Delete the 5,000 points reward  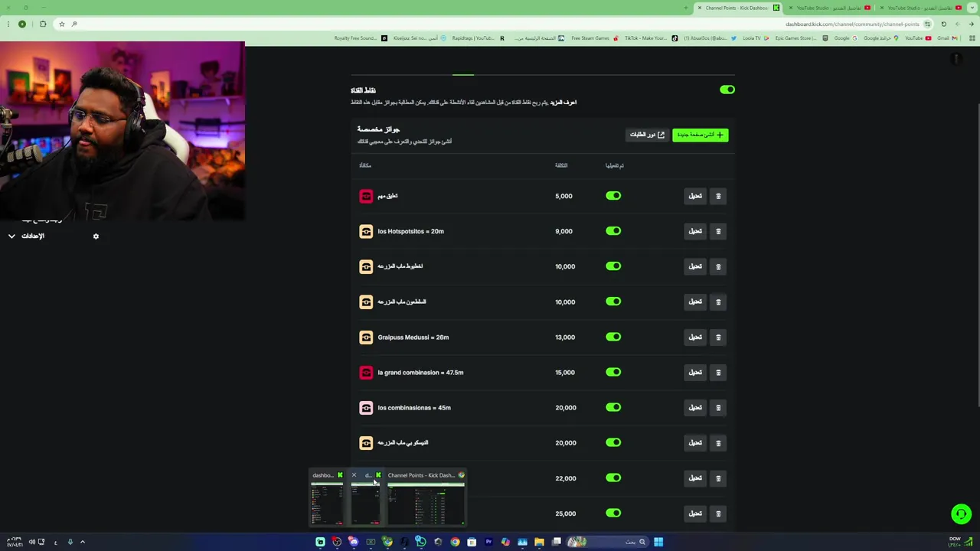pyautogui.click(x=718, y=196)
